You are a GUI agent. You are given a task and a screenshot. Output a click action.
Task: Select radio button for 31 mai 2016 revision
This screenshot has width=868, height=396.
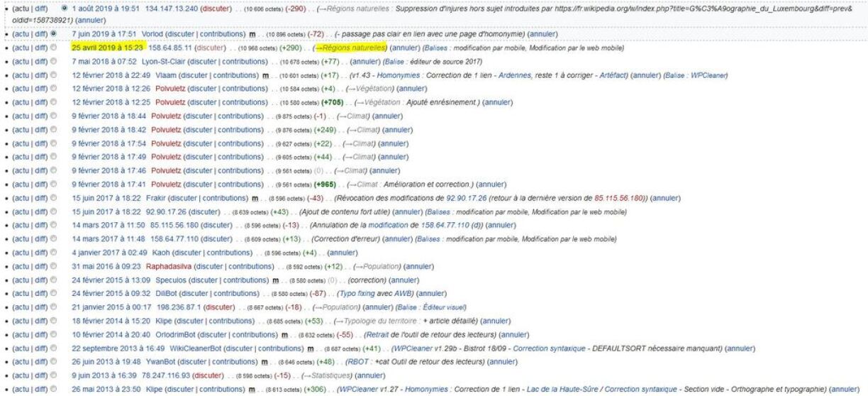click(53, 265)
